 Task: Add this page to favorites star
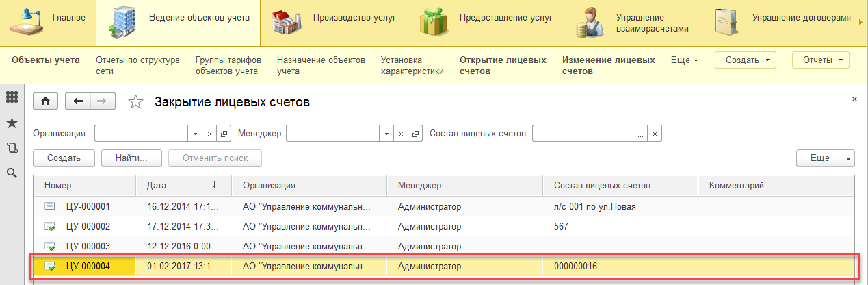[x=136, y=102]
